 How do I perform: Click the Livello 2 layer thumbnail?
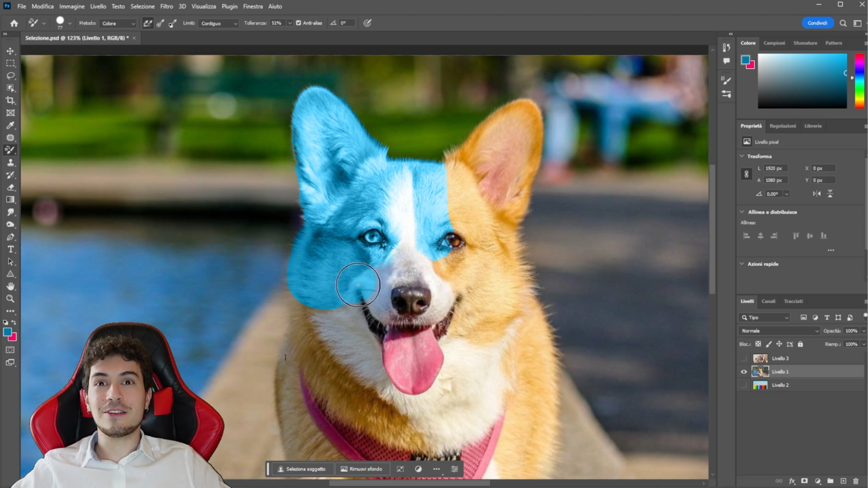click(x=760, y=385)
